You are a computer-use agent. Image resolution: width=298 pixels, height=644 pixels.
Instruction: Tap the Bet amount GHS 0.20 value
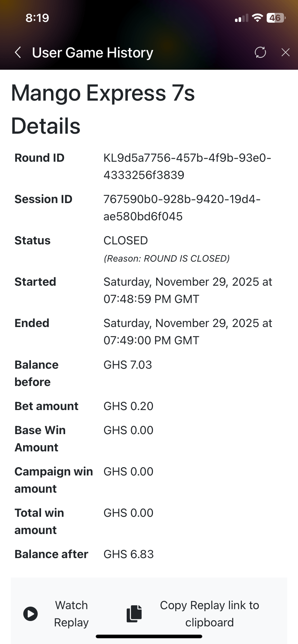coord(128,406)
